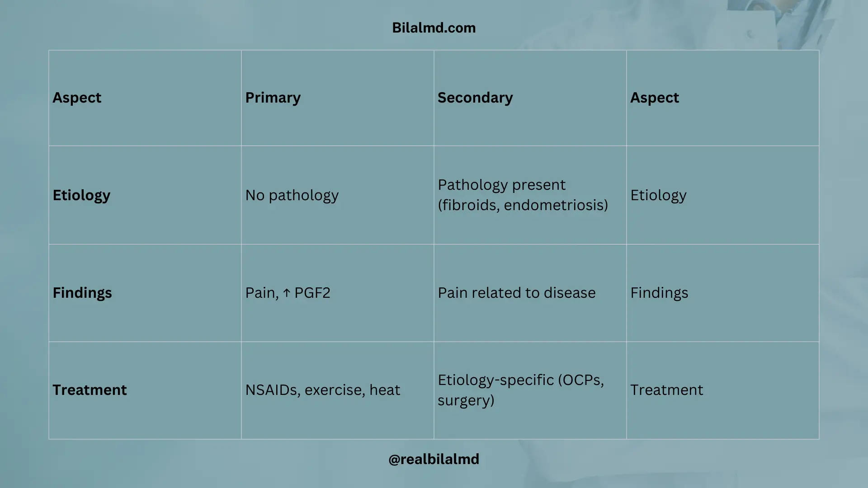868x488 pixels.
Task: Click the 'PGF2' text in Findings row
Action: point(312,293)
